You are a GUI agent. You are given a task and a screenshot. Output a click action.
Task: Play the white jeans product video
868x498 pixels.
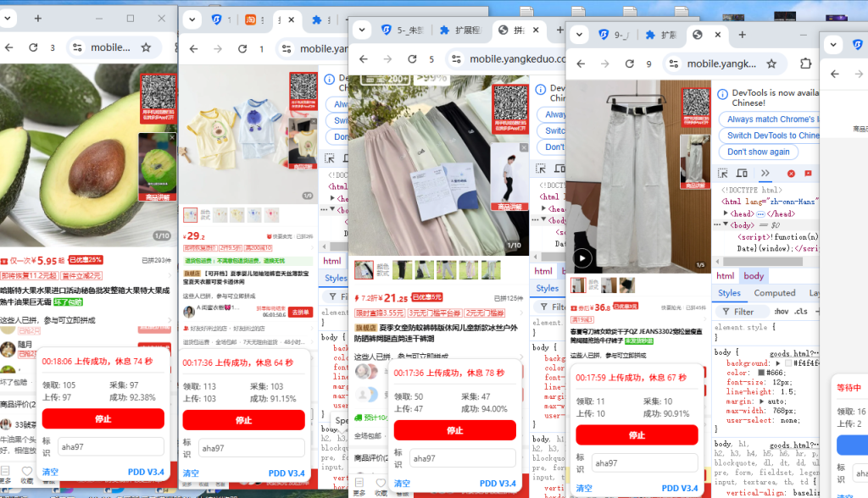(582, 257)
